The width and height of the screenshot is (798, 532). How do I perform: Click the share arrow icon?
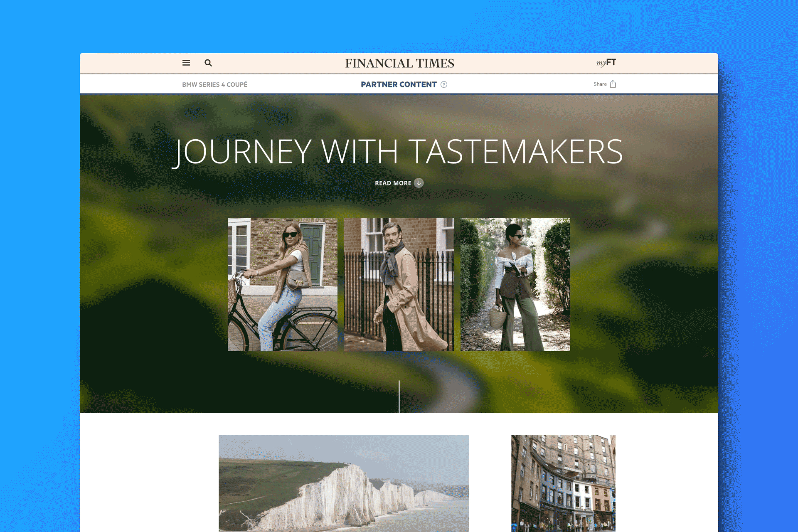(613, 84)
